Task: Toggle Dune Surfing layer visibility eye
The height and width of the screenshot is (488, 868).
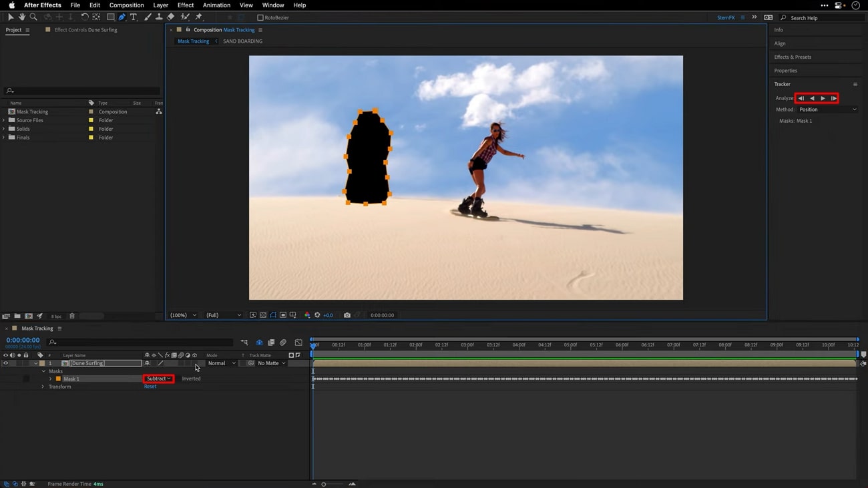Action: point(5,363)
